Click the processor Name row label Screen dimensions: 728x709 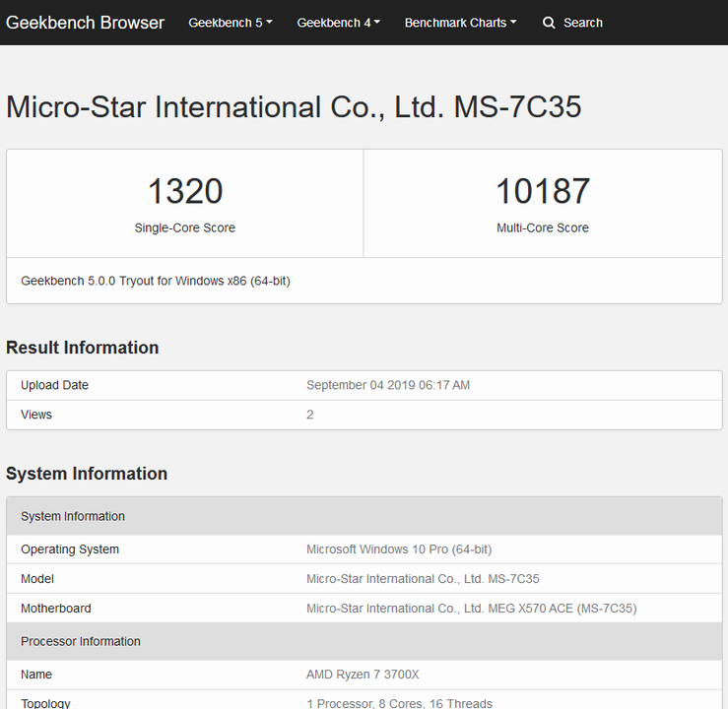(36, 675)
